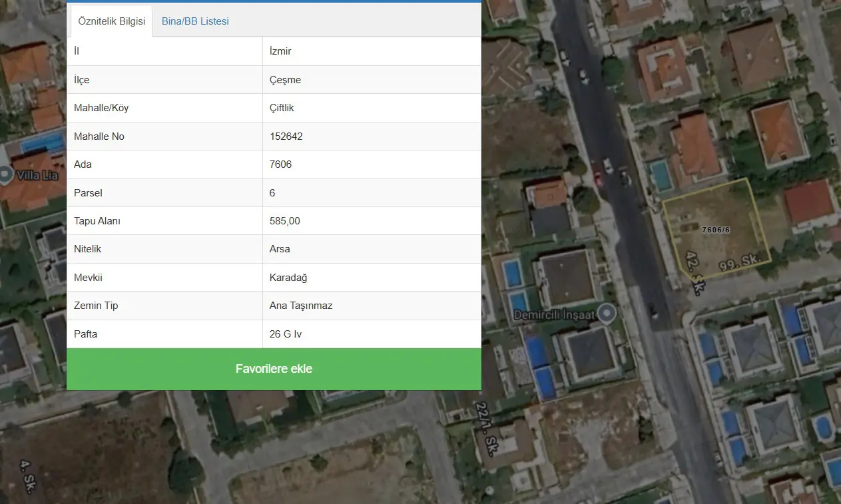Click the Villa Lia map label
The image size is (841, 504).
(x=36, y=176)
